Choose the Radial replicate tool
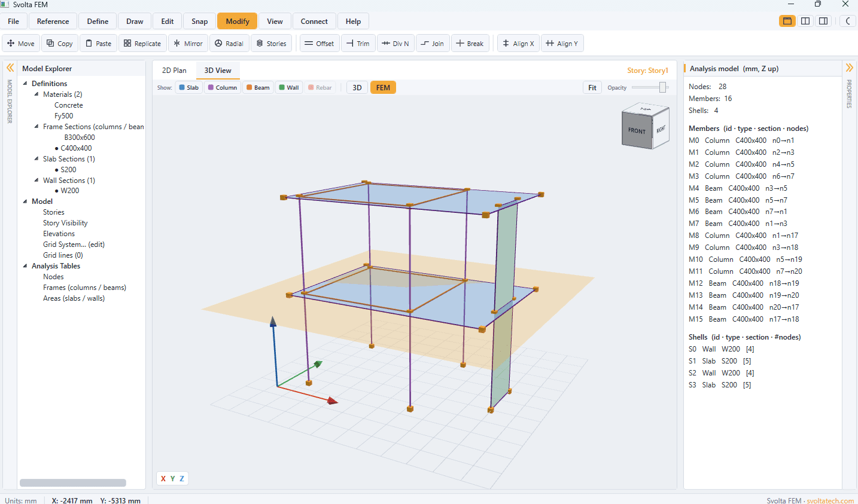This screenshot has width=858, height=504. click(229, 44)
